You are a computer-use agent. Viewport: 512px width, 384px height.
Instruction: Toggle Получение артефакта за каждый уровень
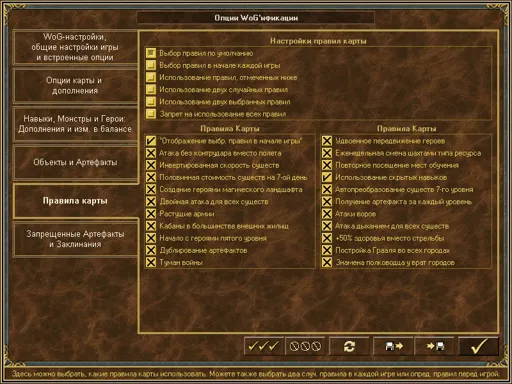(x=327, y=202)
